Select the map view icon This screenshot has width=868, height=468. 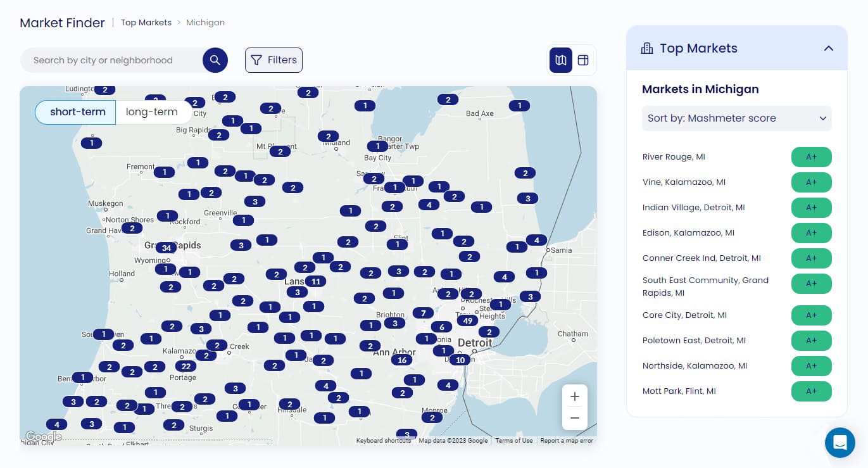(x=560, y=60)
